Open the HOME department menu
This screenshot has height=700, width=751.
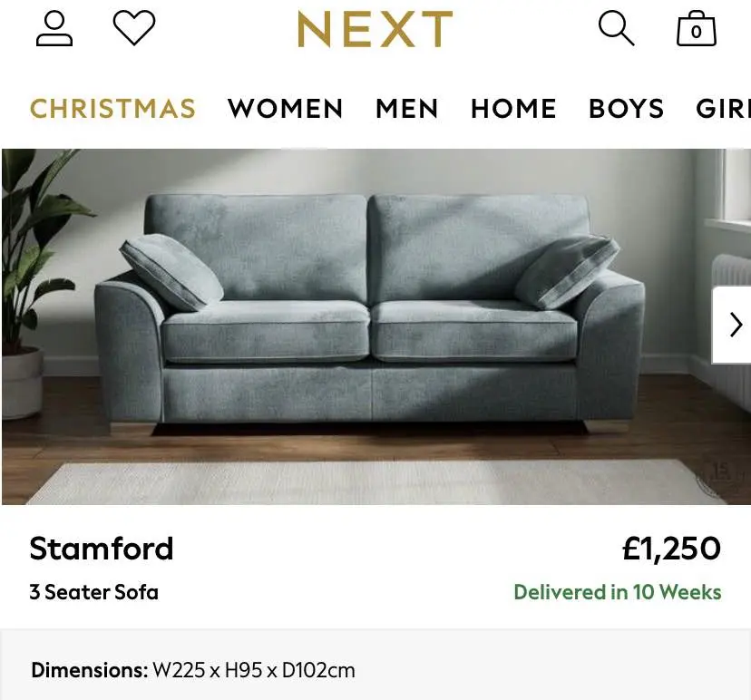(x=513, y=109)
